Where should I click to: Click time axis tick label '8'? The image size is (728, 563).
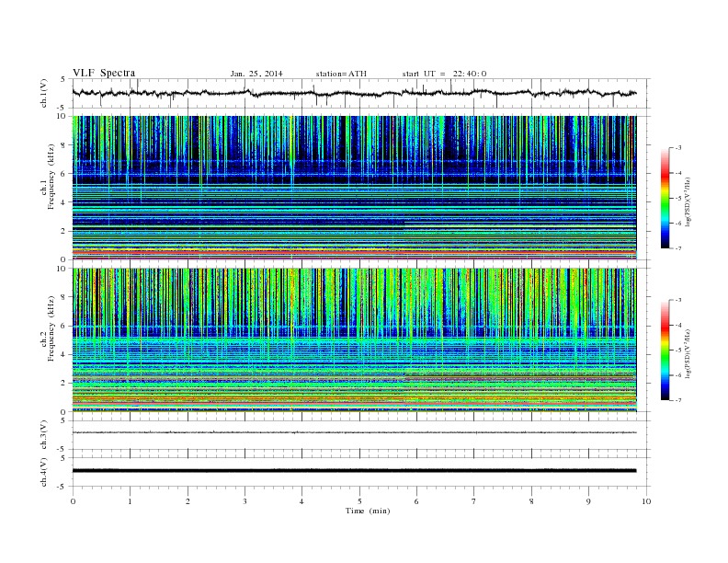(531, 501)
